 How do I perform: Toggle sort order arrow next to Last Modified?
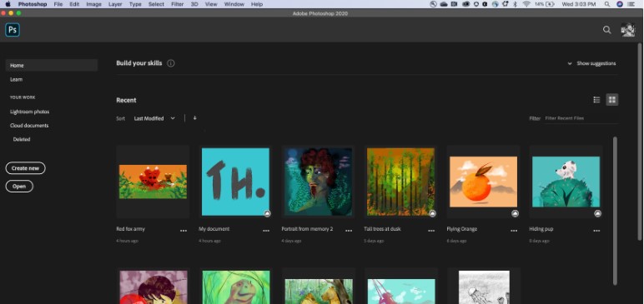pyautogui.click(x=194, y=118)
